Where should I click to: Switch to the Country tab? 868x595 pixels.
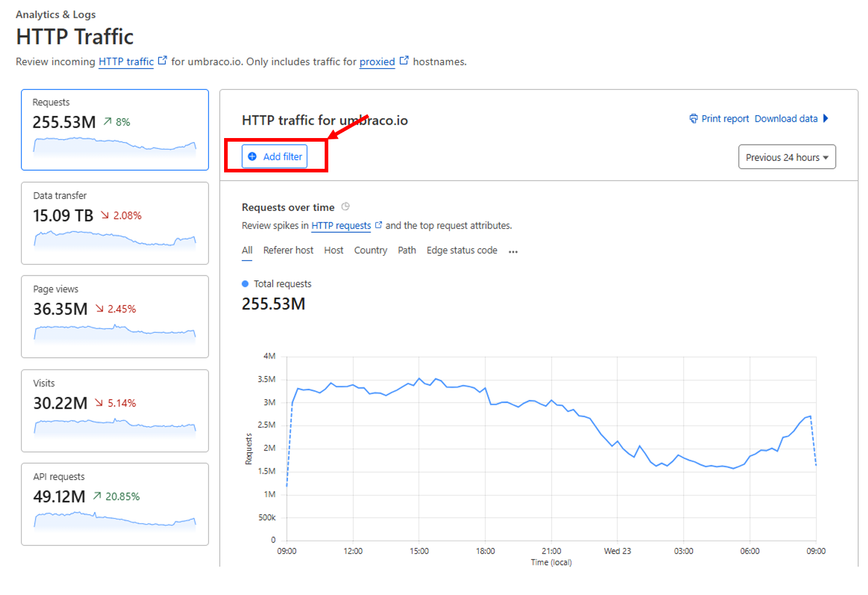(x=370, y=250)
